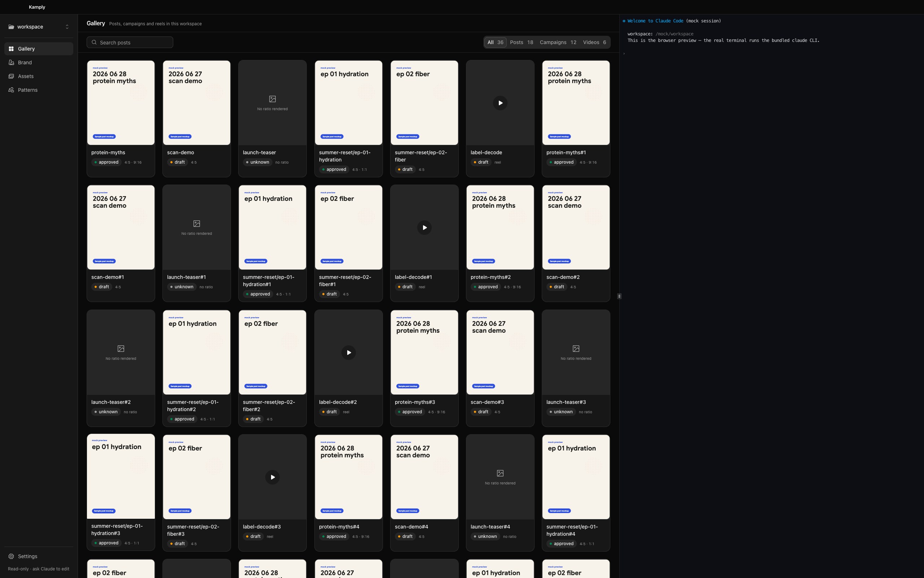Click the Welcome to Claude Code text
Viewport: 924px width, 578px height.
click(655, 21)
